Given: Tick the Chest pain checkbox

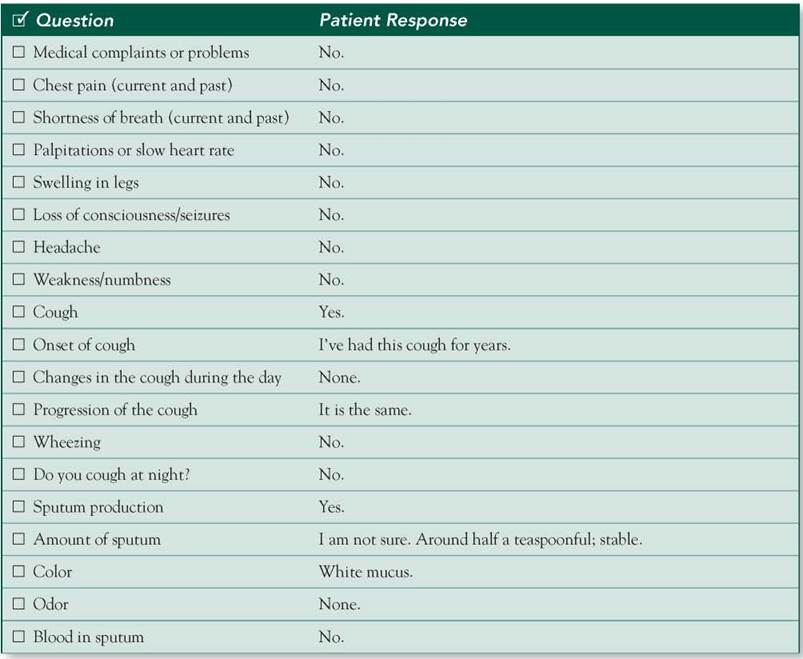Looking at the screenshot, I should pos(18,84).
